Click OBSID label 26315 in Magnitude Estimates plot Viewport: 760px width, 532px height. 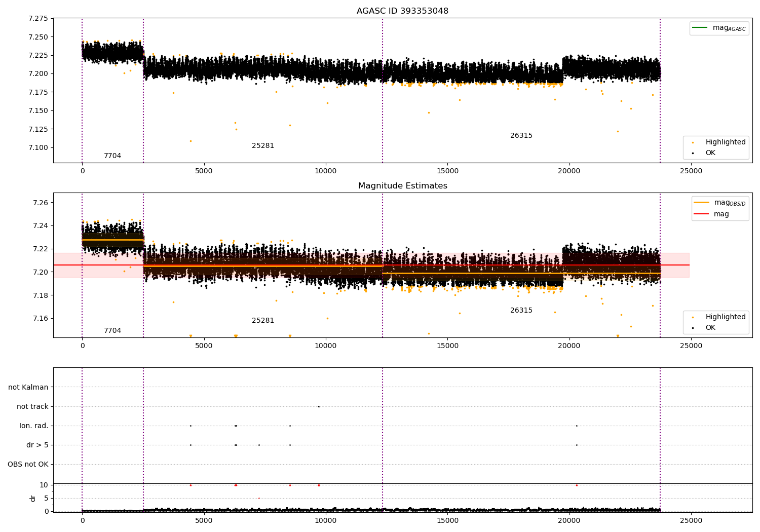pyautogui.click(x=521, y=311)
